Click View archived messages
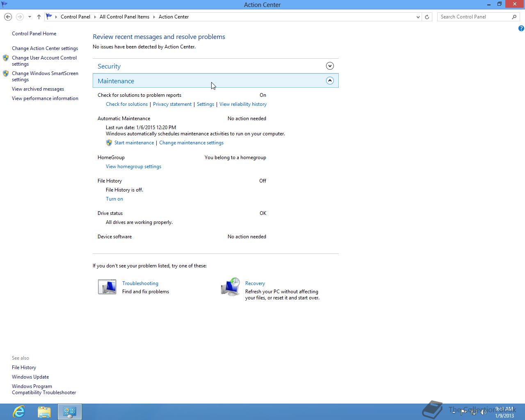This screenshot has height=420, width=525. (38, 89)
